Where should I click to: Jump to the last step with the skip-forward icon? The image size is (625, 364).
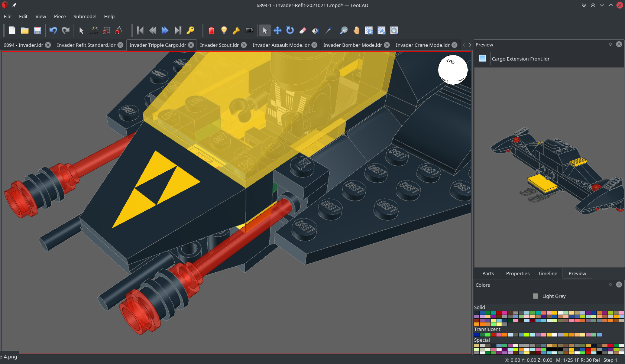tap(178, 30)
